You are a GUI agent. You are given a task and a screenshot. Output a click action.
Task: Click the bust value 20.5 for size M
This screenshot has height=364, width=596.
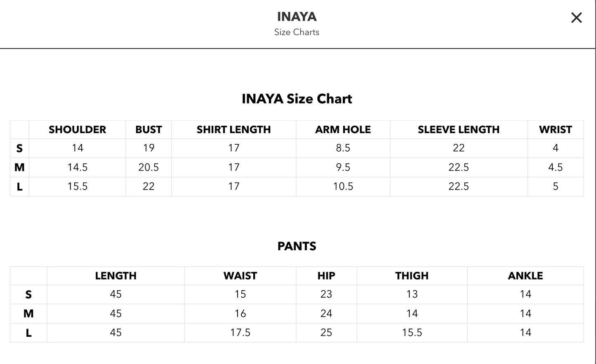click(x=148, y=167)
